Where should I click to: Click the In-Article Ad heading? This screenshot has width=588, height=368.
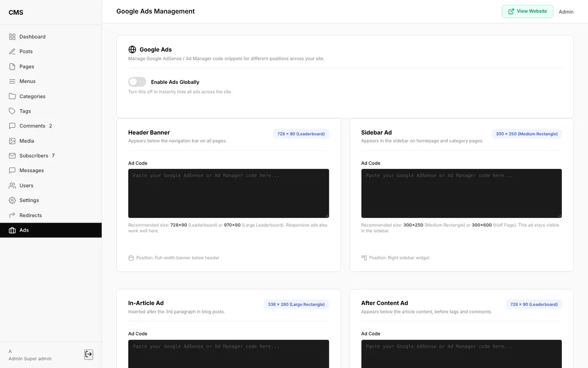click(146, 303)
